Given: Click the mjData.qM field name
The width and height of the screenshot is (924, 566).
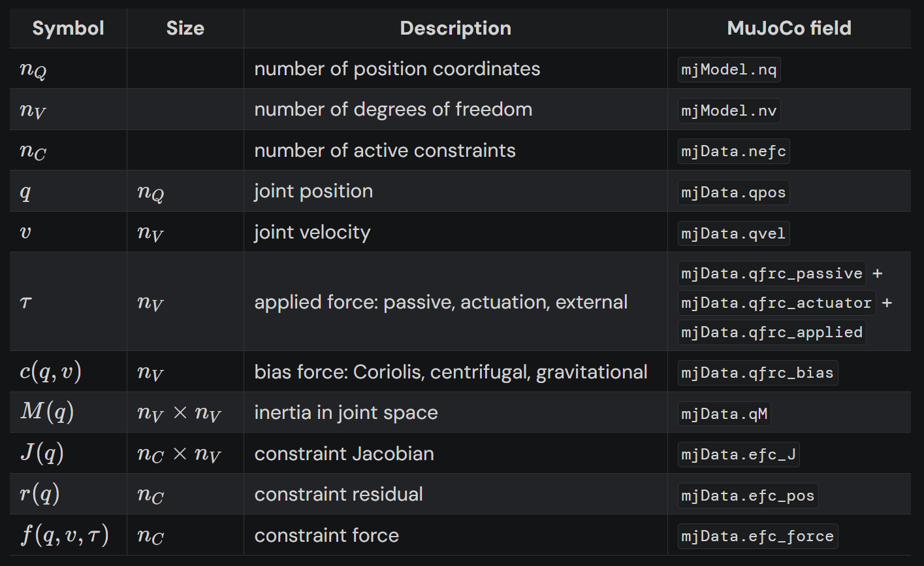Looking at the screenshot, I should pyautogui.click(x=724, y=414).
